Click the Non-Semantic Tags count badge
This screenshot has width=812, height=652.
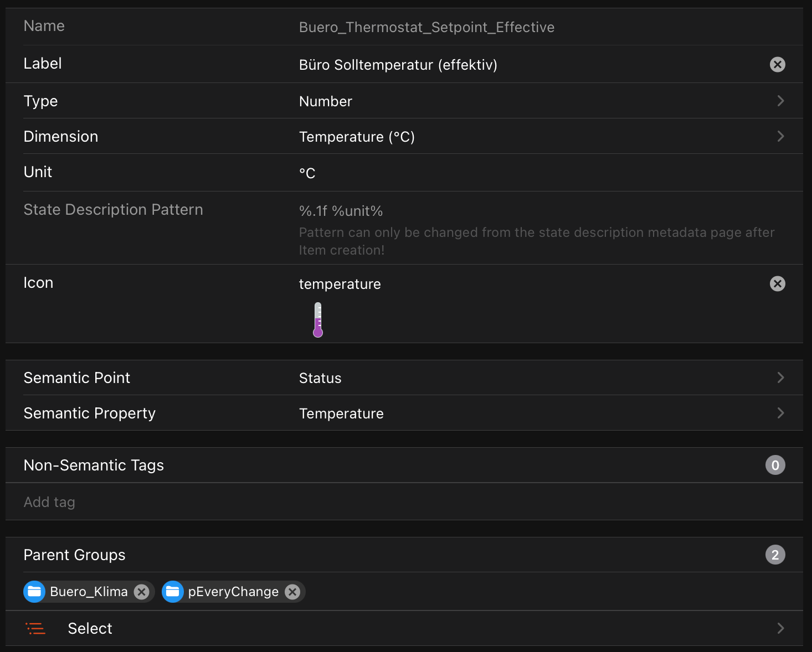pyautogui.click(x=775, y=465)
